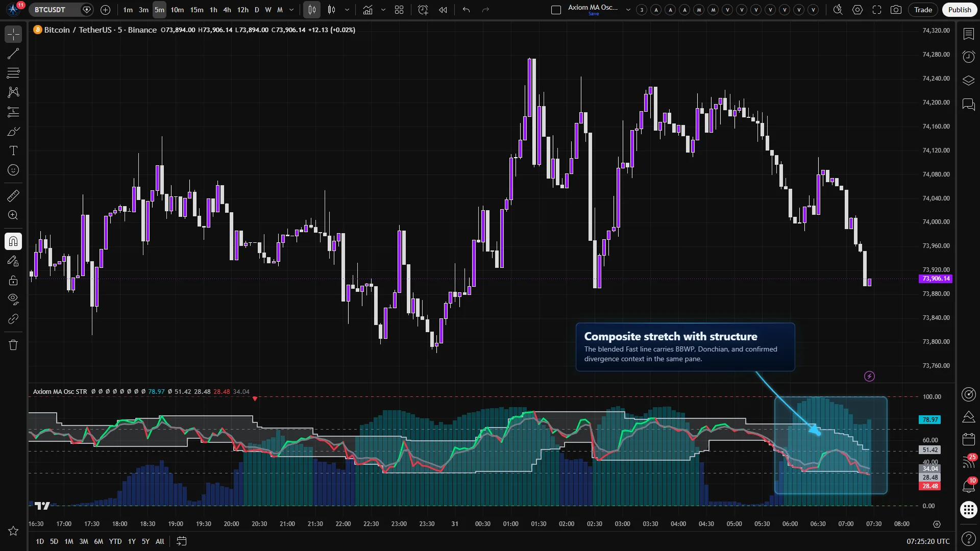The width and height of the screenshot is (980, 551).
Task: Click the Publish button
Action: click(960, 10)
